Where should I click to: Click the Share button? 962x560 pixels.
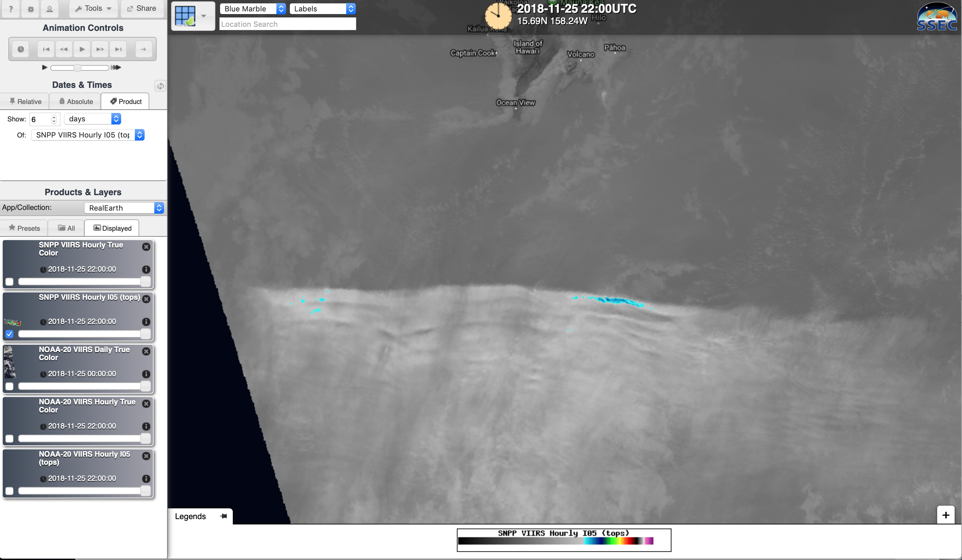coord(142,8)
